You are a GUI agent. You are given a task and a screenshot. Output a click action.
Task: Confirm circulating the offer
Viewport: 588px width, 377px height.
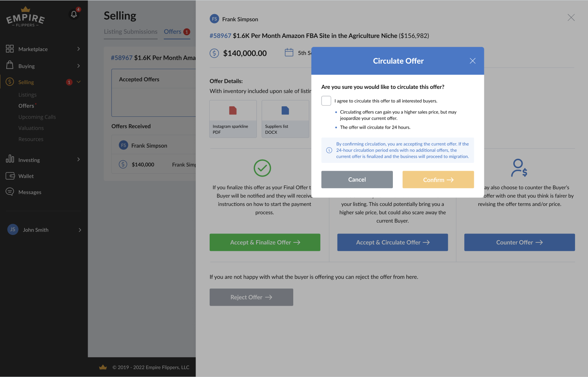(438, 180)
